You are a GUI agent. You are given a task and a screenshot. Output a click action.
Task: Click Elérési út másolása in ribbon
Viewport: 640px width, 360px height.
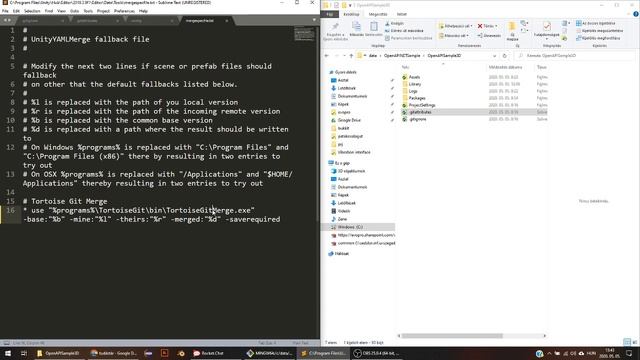coord(404,31)
